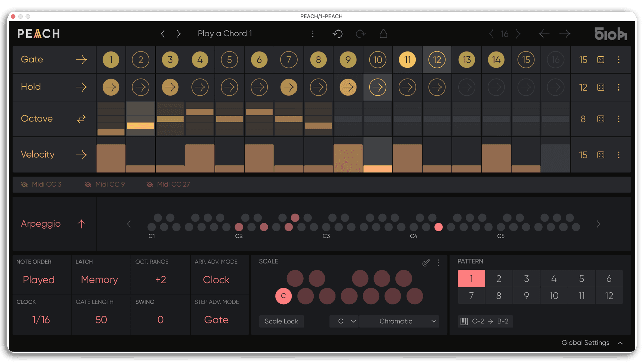Image resolution: width=644 pixels, height=362 pixels.
Task: Show the Midi CC 9 lane
Action: tap(105, 184)
